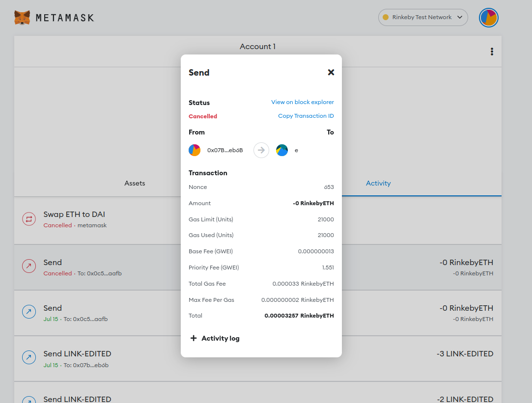Image resolution: width=532 pixels, height=403 pixels.
Task: Click the sender account avatar in the modal
Action: (195, 150)
